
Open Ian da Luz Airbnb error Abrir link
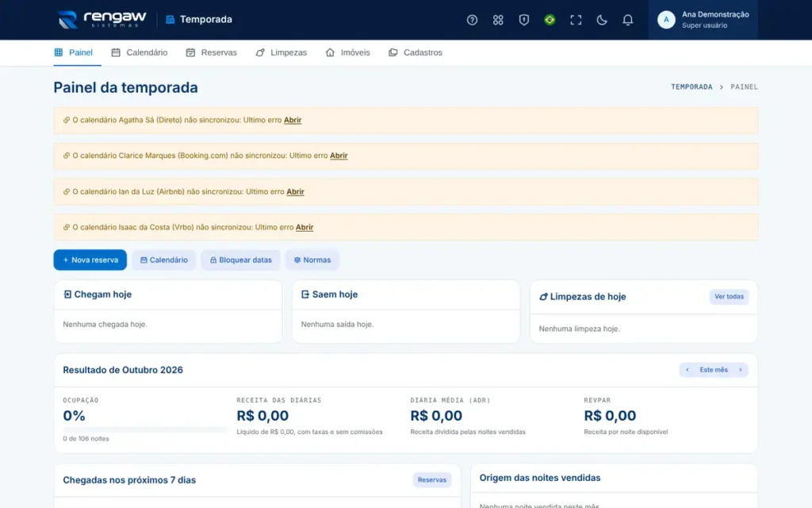295,191
